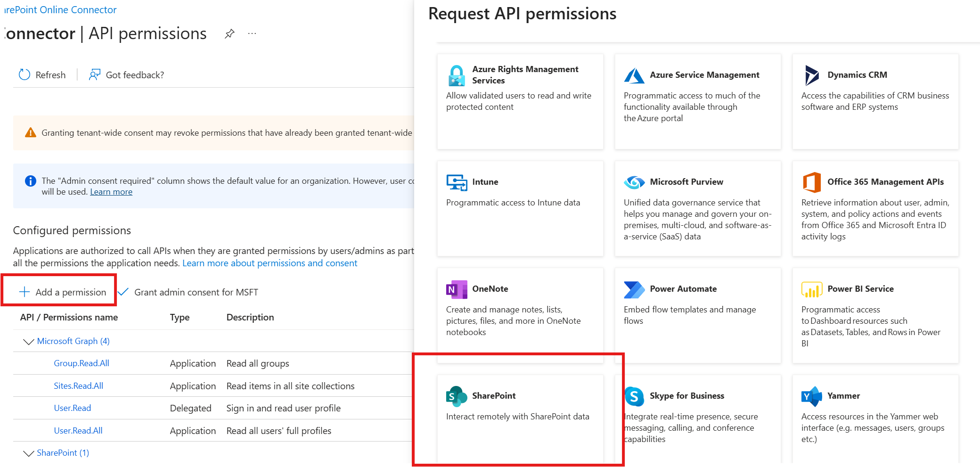Image resolution: width=980 pixels, height=467 pixels.
Task: Click the Refresh button label
Action: pos(50,75)
